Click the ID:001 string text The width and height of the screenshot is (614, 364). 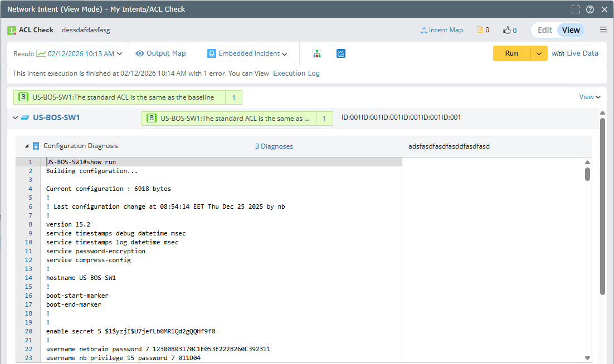point(401,117)
